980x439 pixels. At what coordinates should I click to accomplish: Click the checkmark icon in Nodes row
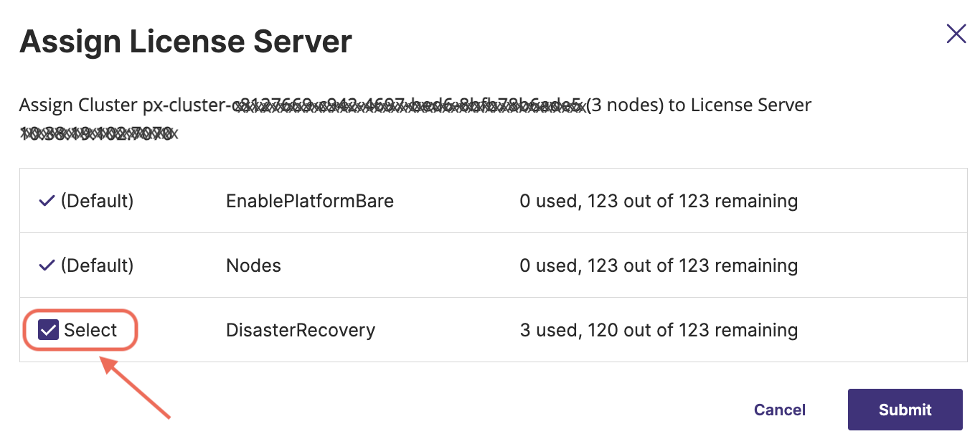[x=47, y=265]
